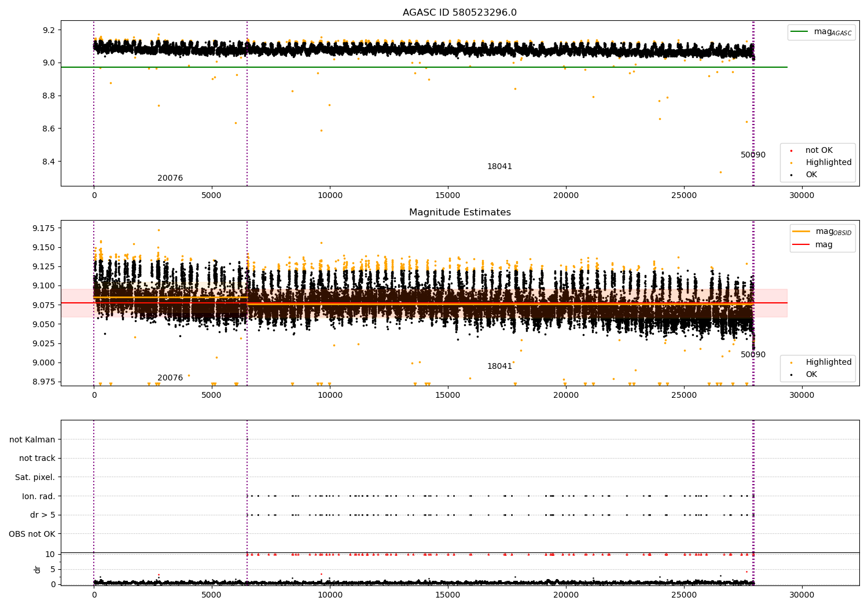The height and width of the screenshot is (608, 868).
Task: Click the 18041 annotation in the AGASC ID plot
Action: pos(499,167)
